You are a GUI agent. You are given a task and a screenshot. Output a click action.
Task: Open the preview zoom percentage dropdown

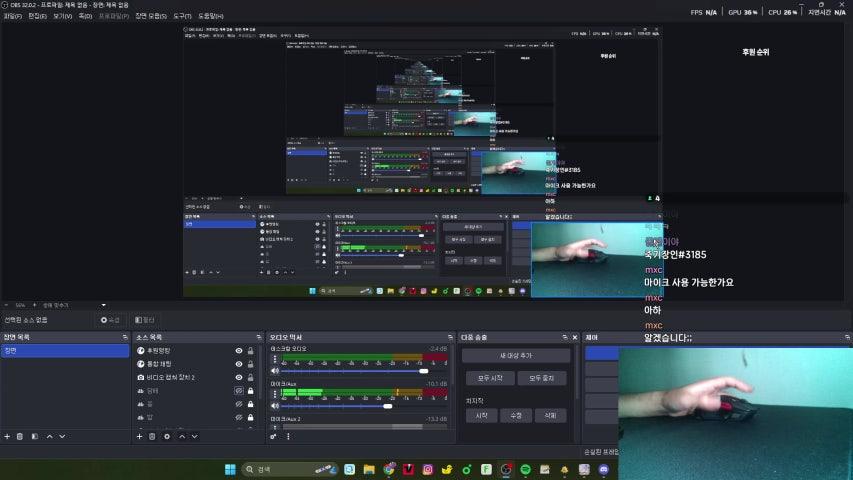[x=22, y=305]
